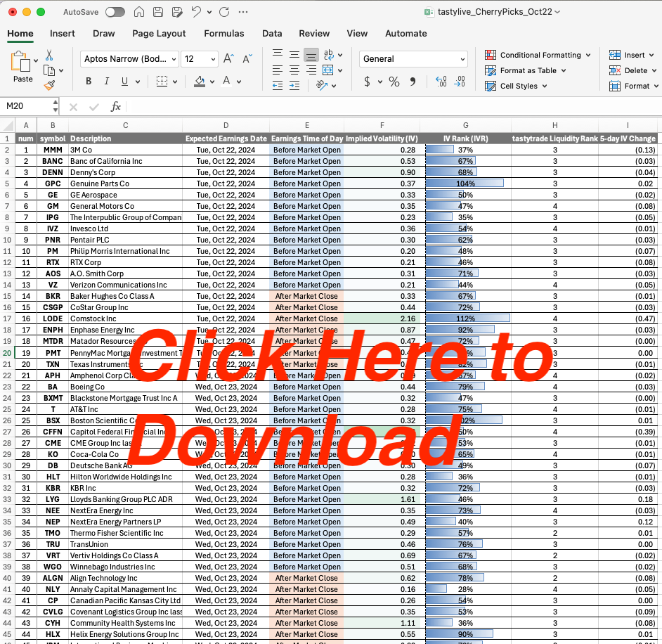Open the View tab
This screenshot has height=644, width=662.
357,33
